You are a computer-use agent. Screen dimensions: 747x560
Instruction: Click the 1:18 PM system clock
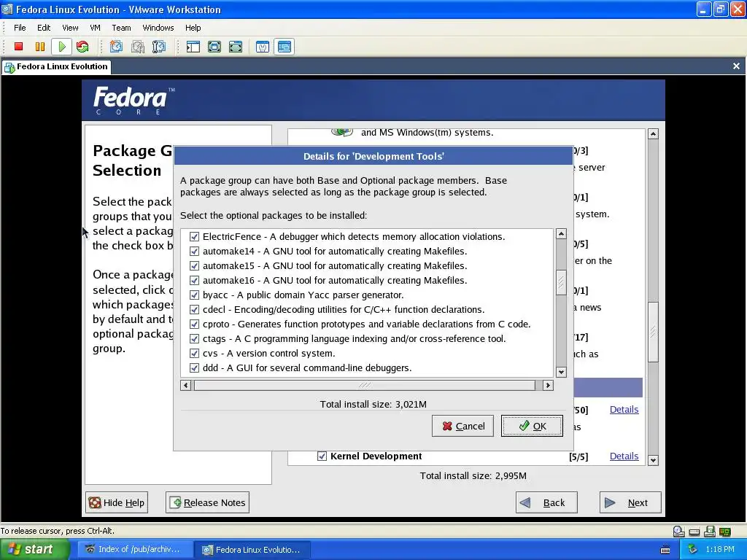point(720,550)
